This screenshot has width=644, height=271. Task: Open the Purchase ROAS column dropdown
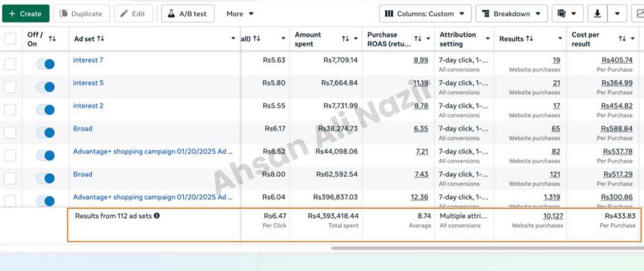(428, 39)
